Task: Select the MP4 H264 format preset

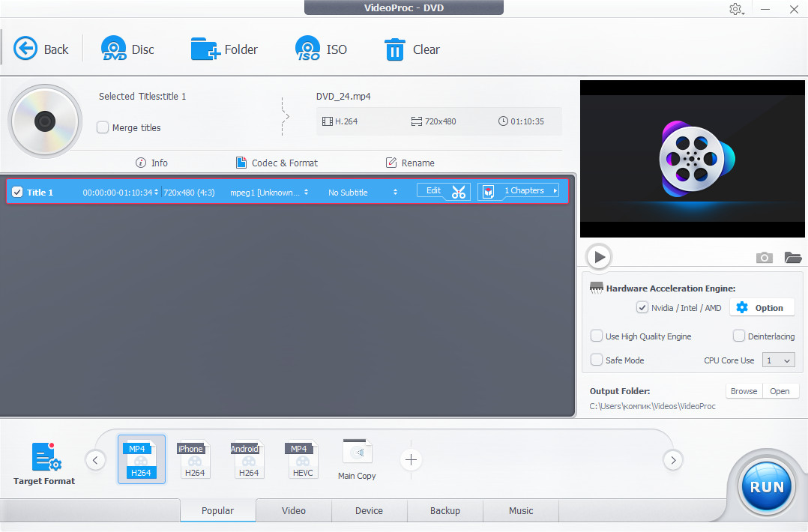Action: point(141,459)
